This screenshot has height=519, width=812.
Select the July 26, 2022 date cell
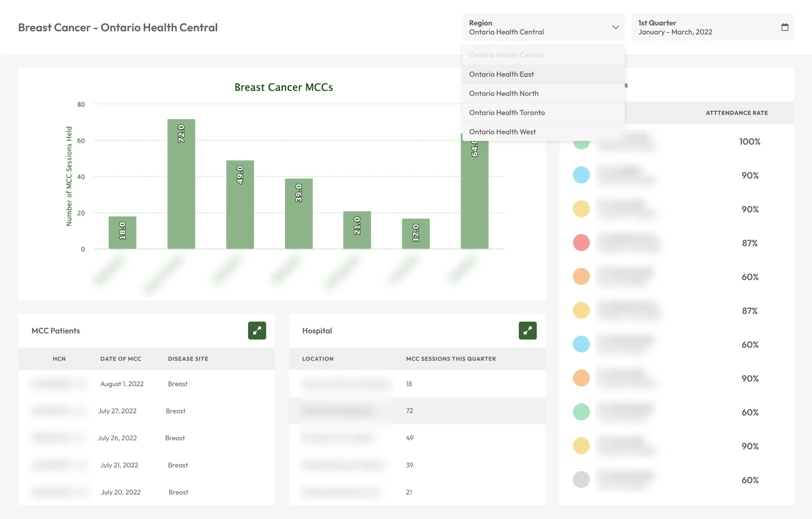point(117,438)
